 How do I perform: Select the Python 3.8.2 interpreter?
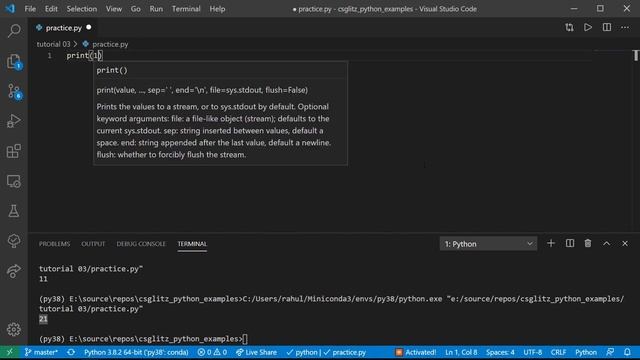coord(136,352)
